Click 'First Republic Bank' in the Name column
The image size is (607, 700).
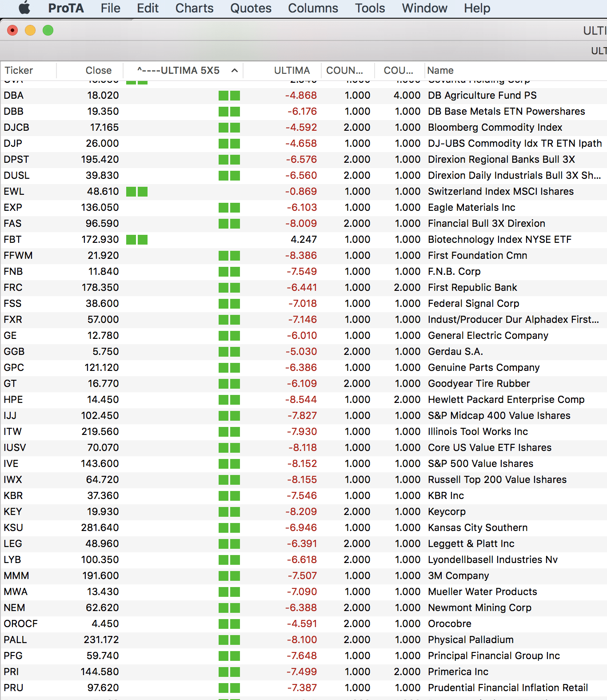[472, 288]
